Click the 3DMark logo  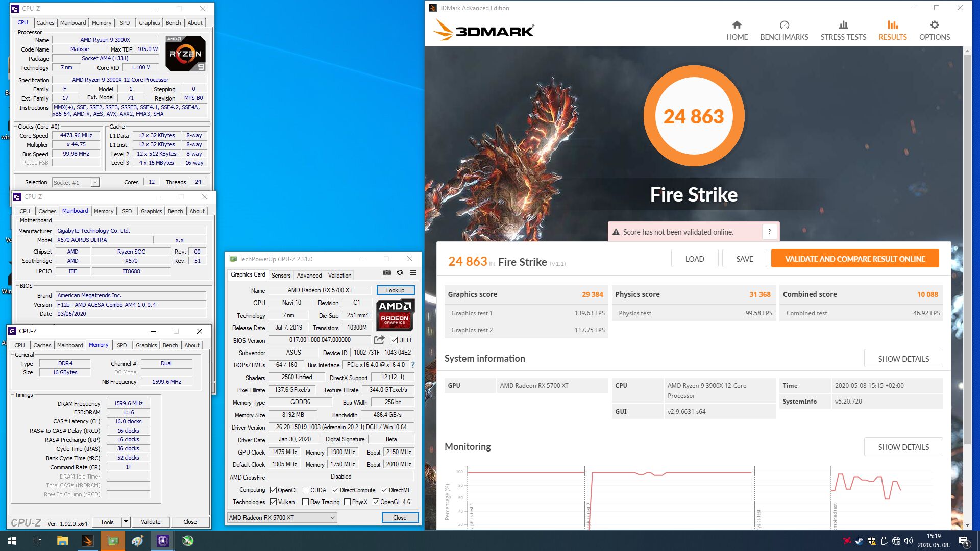click(484, 30)
